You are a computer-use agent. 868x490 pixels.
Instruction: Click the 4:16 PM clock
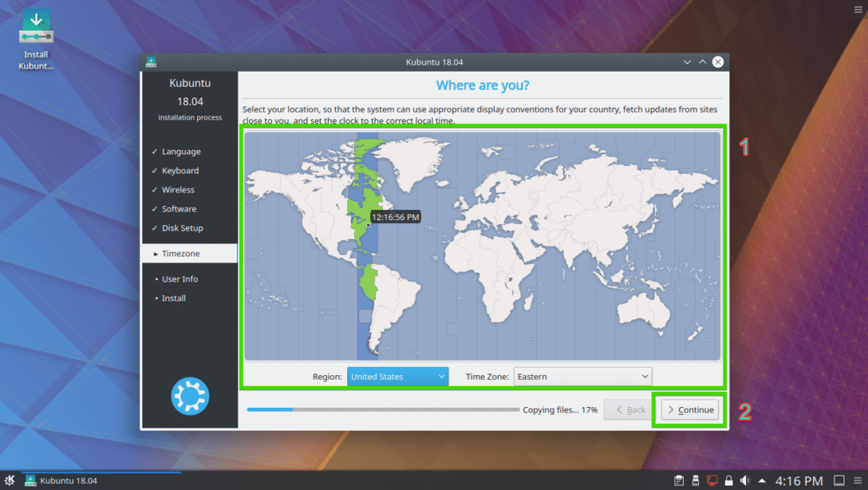[x=799, y=481]
